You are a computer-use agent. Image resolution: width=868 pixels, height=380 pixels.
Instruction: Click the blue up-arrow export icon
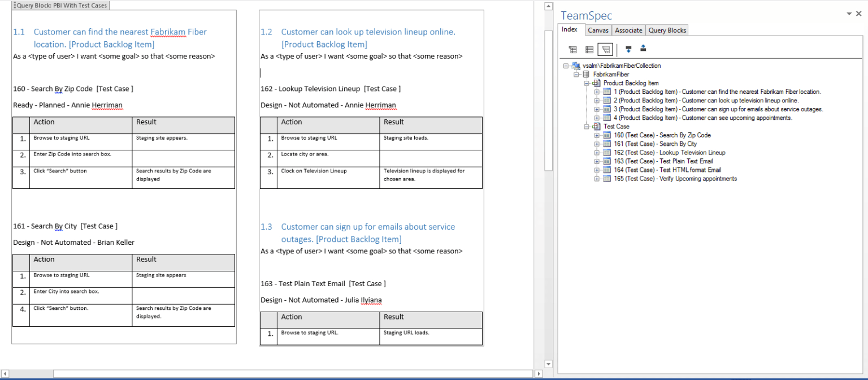pyautogui.click(x=643, y=49)
